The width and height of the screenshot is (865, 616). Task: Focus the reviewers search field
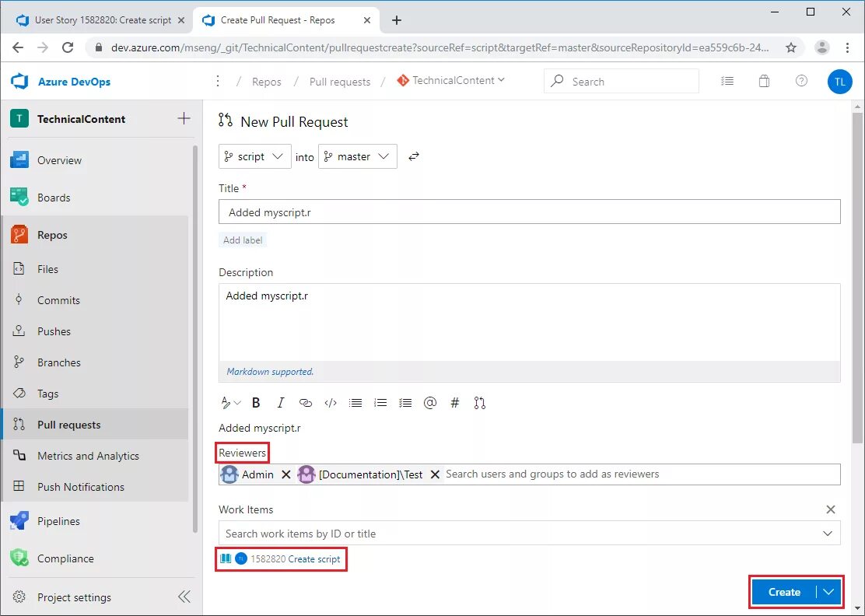click(x=641, y=474)
